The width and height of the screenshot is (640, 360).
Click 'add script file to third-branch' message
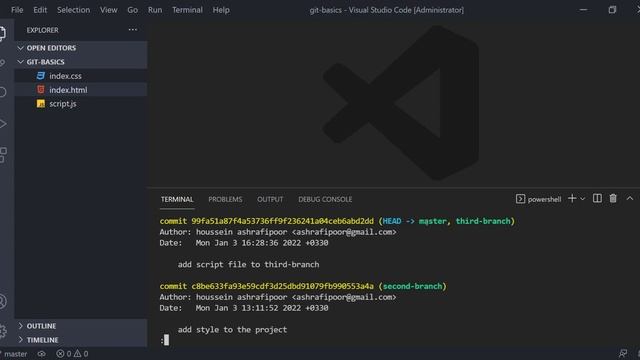click(249, 264)
